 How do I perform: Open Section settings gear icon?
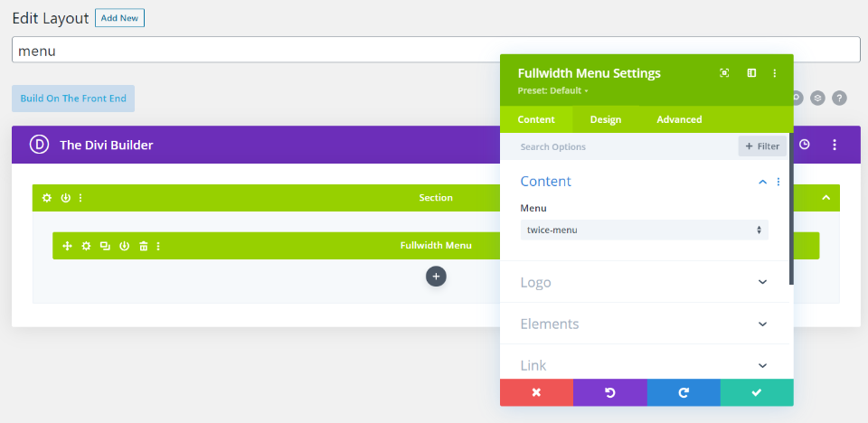click(47, 198)
